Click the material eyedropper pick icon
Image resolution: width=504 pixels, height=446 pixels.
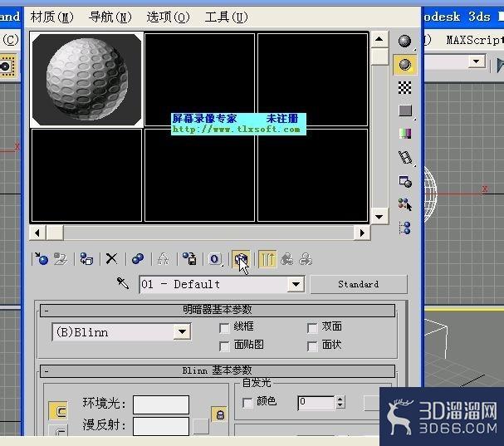tap(123, 283)
